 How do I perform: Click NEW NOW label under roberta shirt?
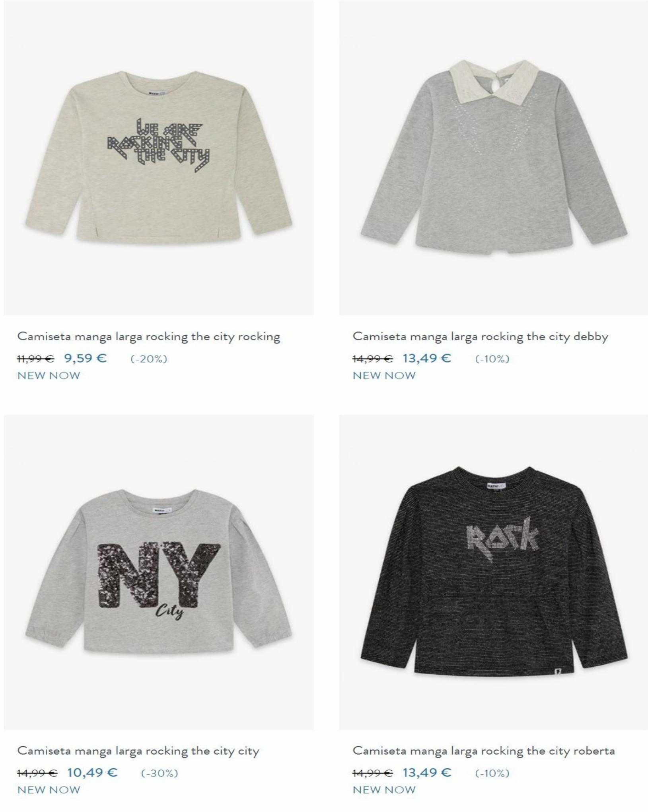point(384,790)
